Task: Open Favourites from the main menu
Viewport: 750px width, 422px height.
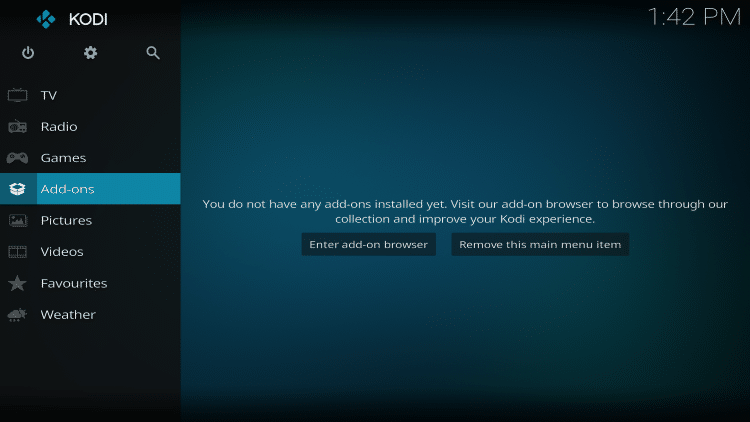Action: point(90,283)
